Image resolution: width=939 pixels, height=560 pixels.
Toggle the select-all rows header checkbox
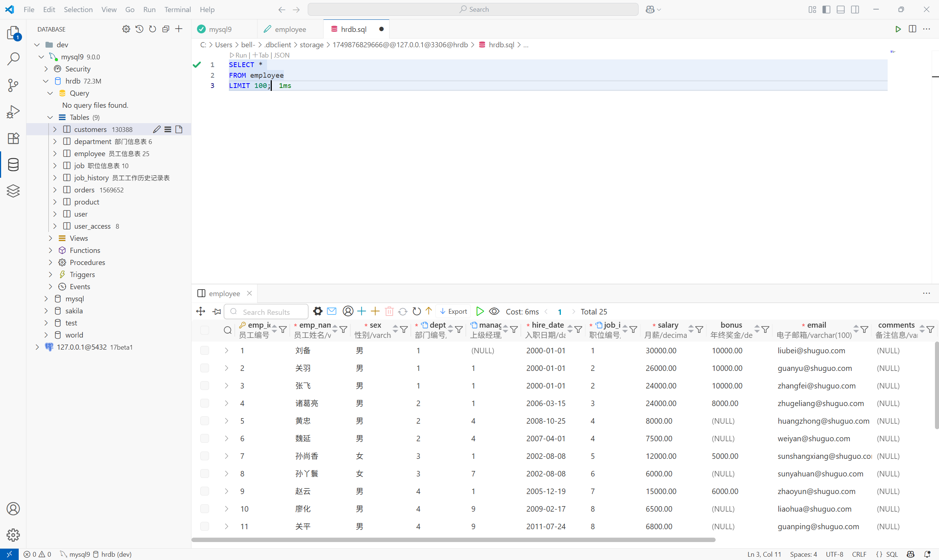tap(205, 330)
